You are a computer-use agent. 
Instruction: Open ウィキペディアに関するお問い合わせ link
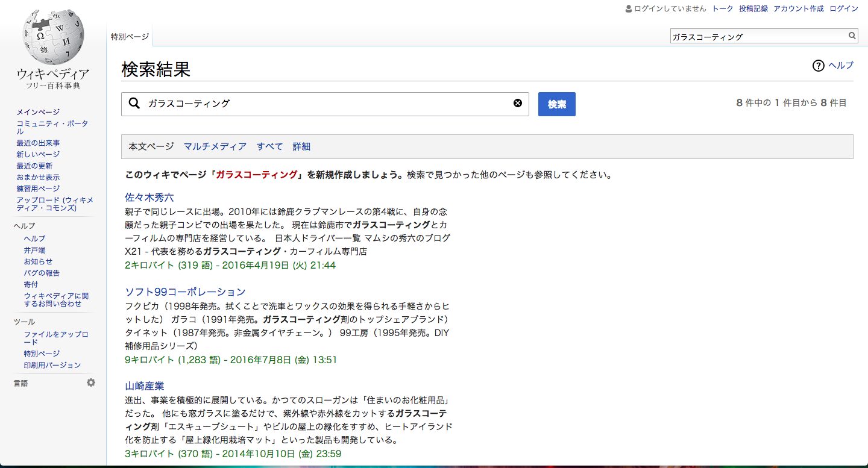coord(56,299)
